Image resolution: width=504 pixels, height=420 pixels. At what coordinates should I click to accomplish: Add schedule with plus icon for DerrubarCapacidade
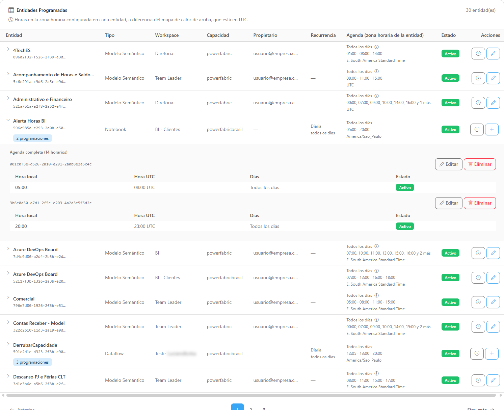492,353
